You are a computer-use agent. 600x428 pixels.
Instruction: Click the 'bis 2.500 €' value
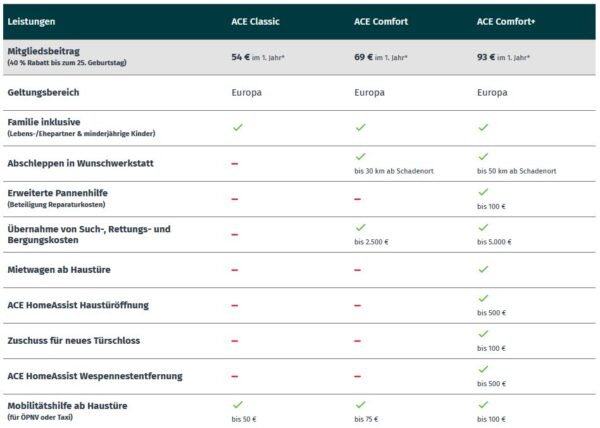(x=371, y=242)
